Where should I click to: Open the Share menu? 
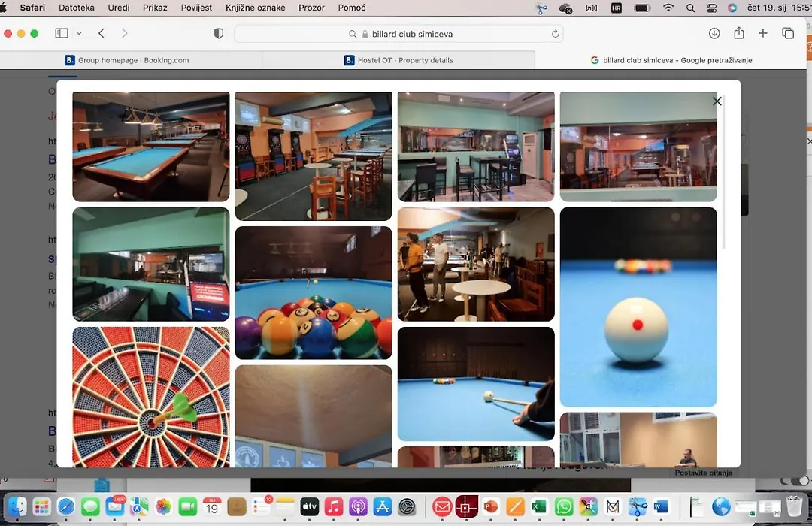739,33
